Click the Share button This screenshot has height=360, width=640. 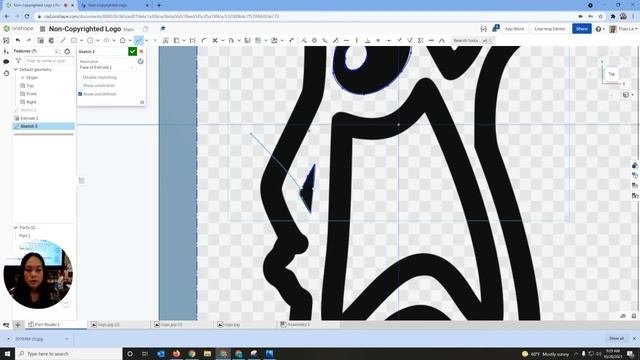pyautogui.click(x=581, y=29)
